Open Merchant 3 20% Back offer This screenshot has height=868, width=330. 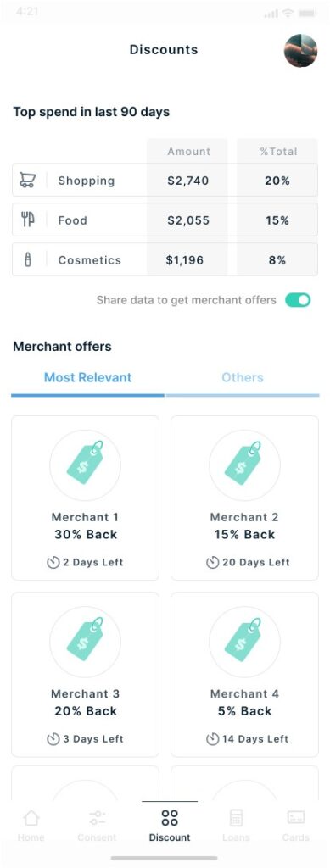[86, 674]
